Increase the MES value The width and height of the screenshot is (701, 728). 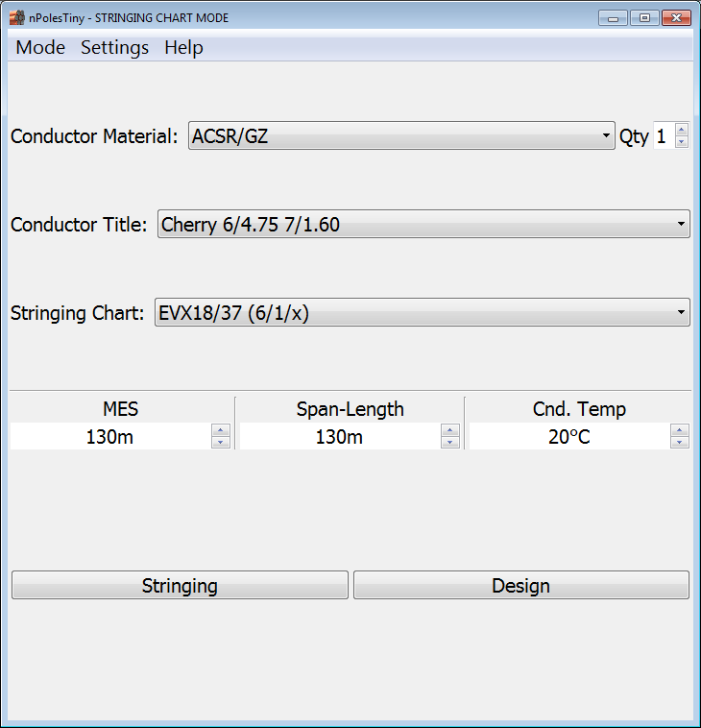[221, 430]
